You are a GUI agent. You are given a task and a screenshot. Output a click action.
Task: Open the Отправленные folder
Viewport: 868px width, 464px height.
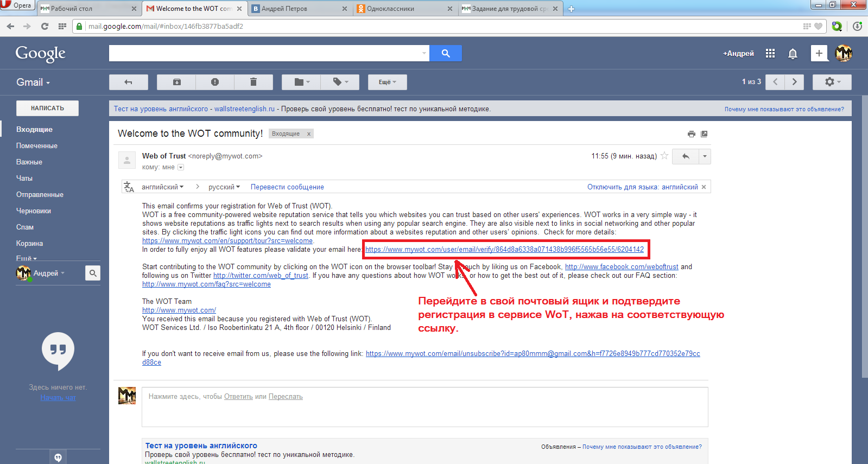40,194
